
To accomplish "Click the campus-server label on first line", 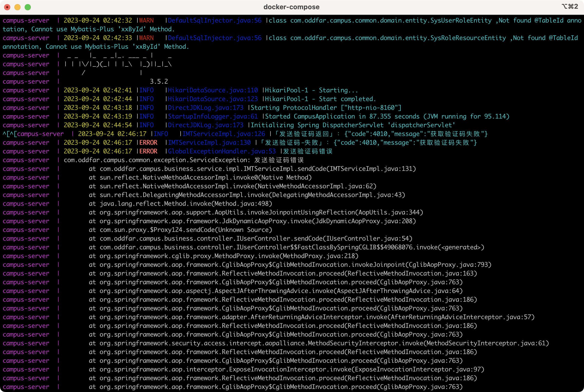I will (26, 20).
